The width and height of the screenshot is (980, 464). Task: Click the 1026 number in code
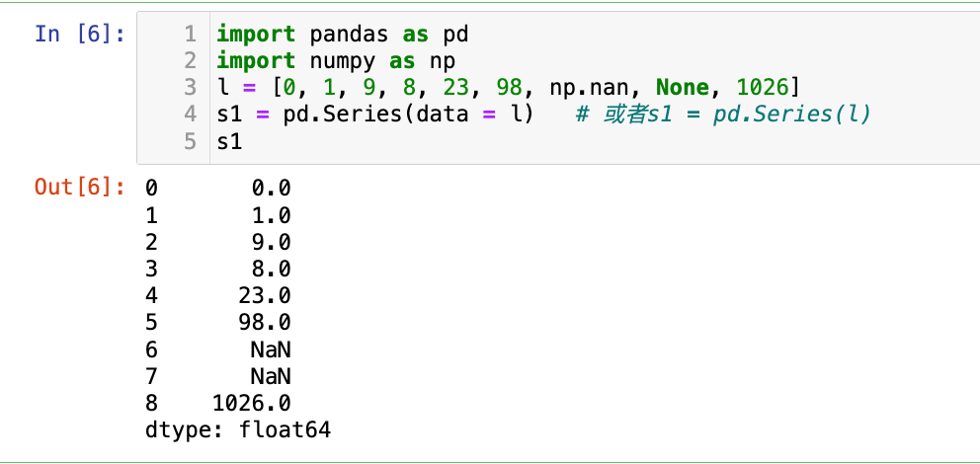tap(763, 88)
